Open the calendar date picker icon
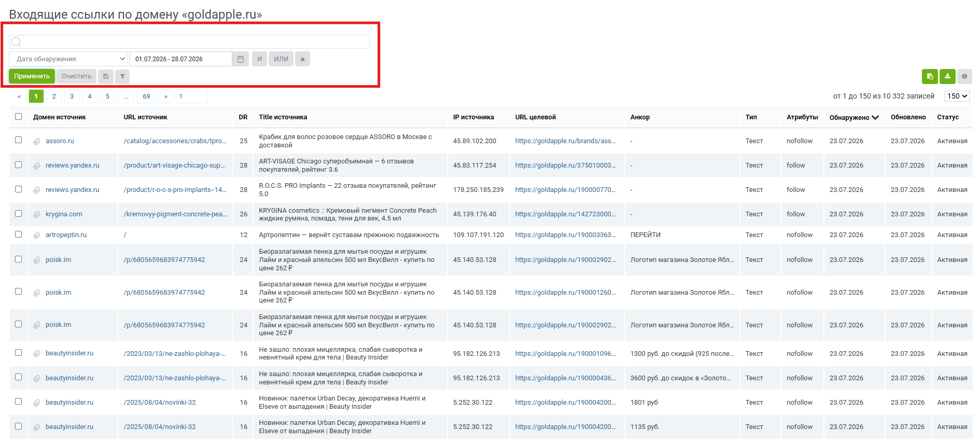Image resolution: width=980 pixels, height=442 pixels. 241,59
